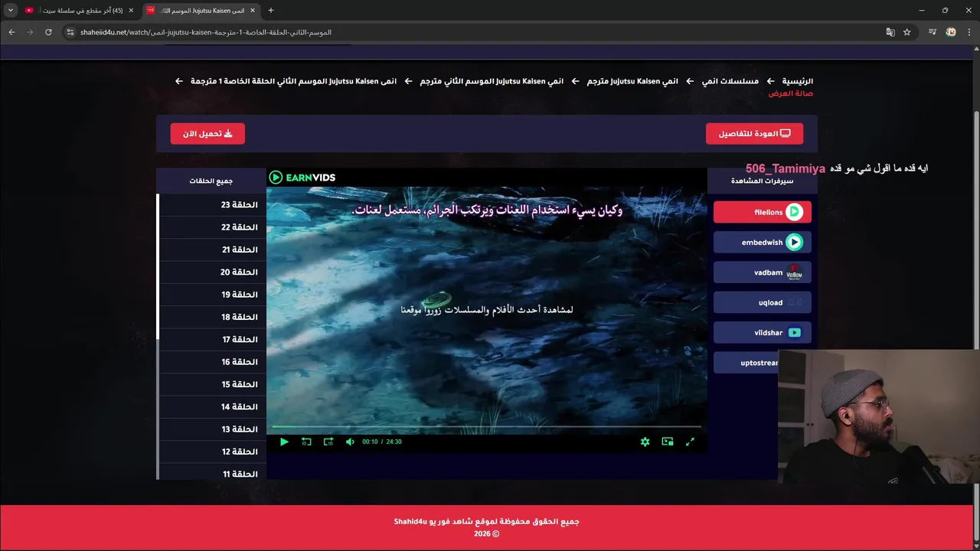Click the embedwish play icon
This screenshot has width=980, height=551.
click(794, 242)
